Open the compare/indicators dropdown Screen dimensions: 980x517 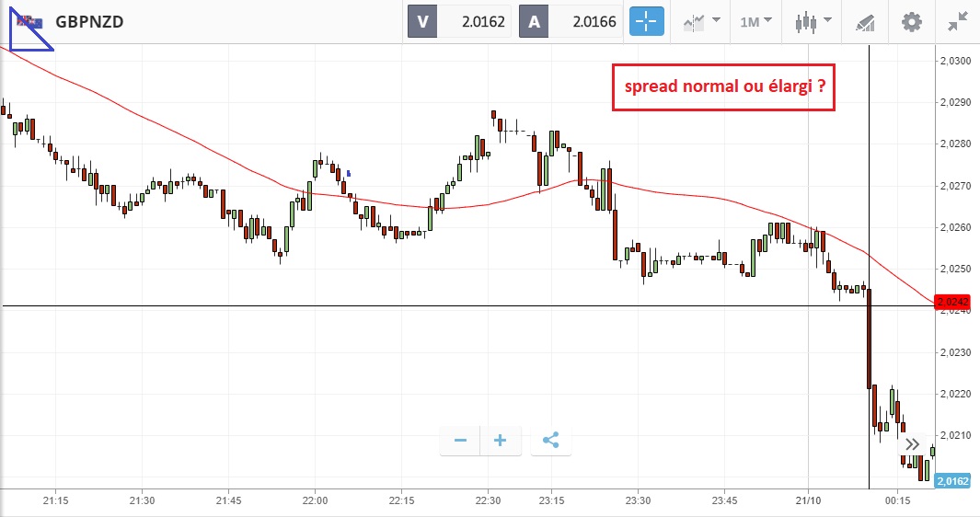[x=700, y=21]
